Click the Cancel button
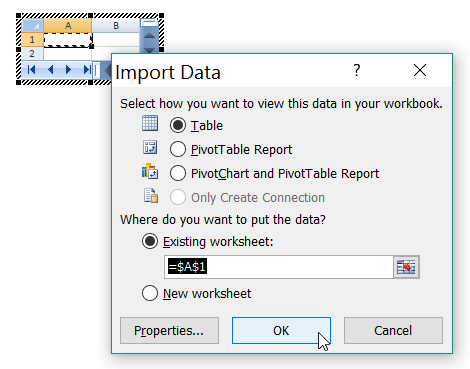 pyautogui.click(x=393, y=331)
